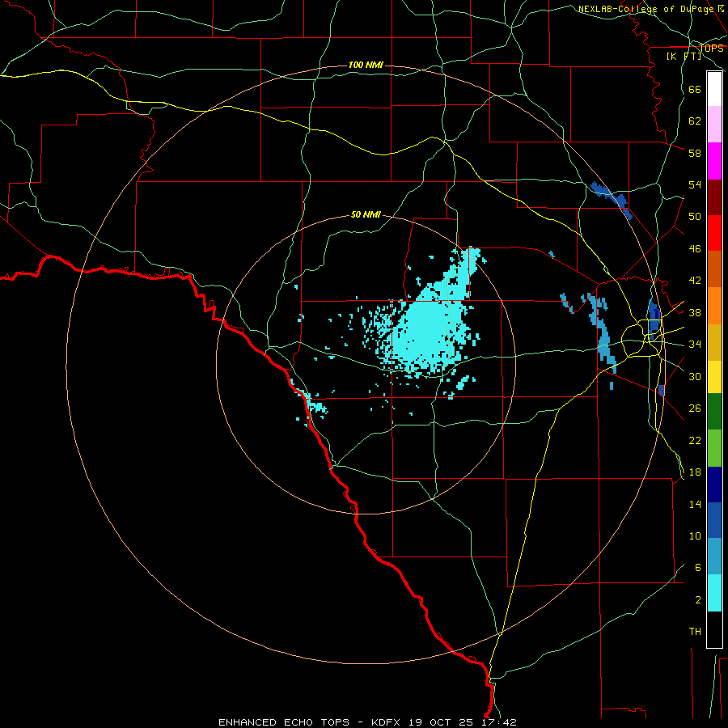Screen dimensions: 728x728
Task: Click the ENHANCED ECHO TOPS caption text
Action: (284, 722)
